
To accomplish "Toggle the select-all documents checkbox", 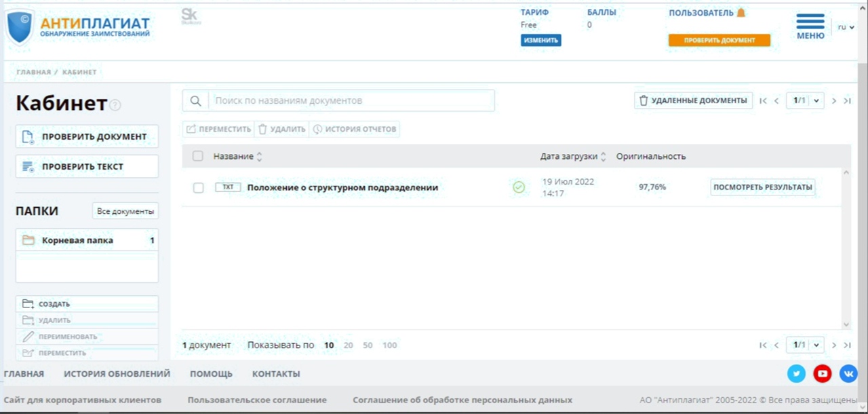I will [198, 156].
